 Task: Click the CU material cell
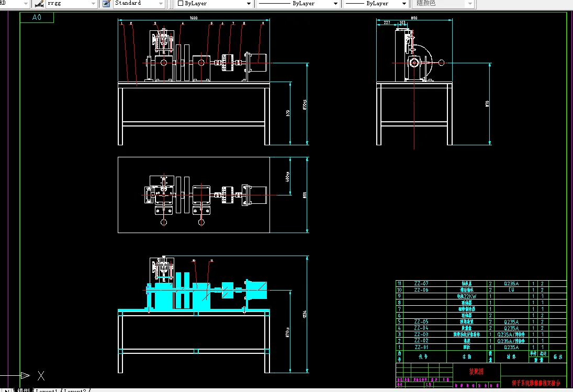(x=511, y=290)
